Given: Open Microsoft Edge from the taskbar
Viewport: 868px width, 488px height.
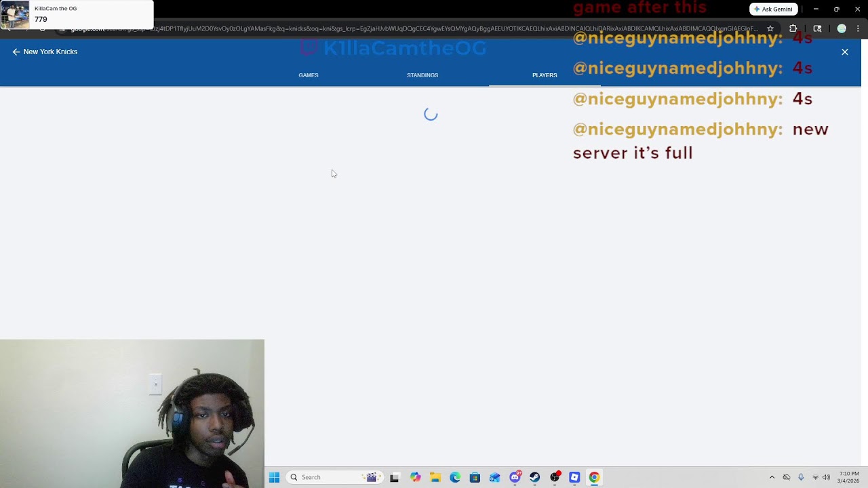Looking at the screenshot, I should (455, 477).
